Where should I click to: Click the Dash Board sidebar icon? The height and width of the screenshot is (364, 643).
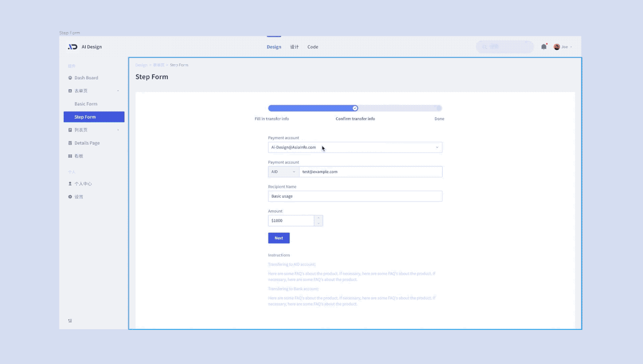[x=70, y=78]
